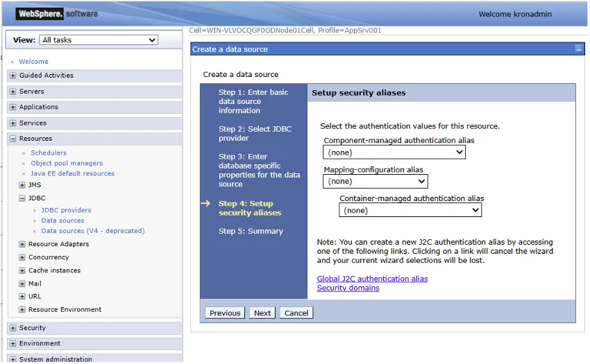Viewport: 590px width, 364px height.
Task: Expand the URL node
Action: (x=22, y=297)
